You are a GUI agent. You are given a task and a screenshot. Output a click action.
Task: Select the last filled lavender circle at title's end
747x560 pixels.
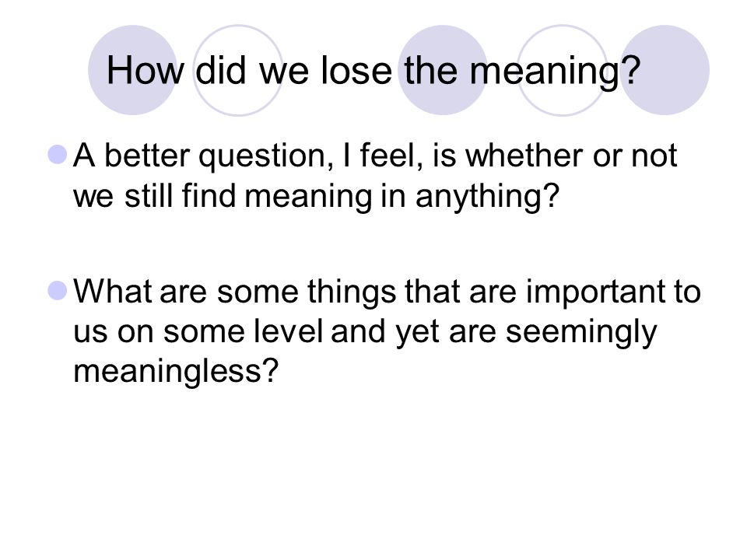click(665, 70)
